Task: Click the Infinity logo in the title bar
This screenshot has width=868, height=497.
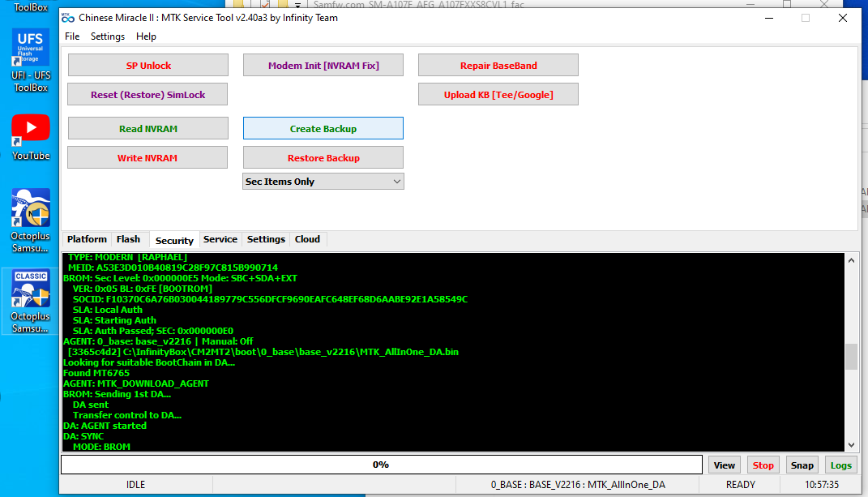Action: click(x=68, y=18)
